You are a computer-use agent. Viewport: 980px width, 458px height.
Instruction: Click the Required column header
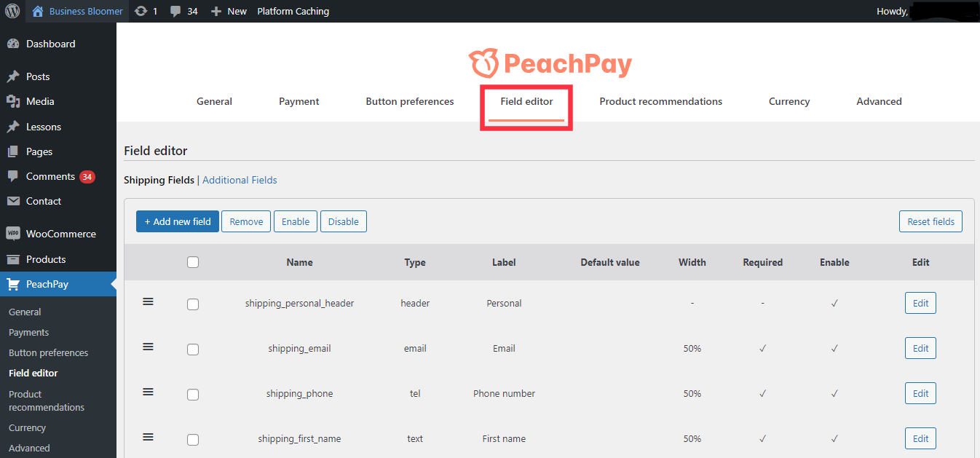(x=762, y=262)
